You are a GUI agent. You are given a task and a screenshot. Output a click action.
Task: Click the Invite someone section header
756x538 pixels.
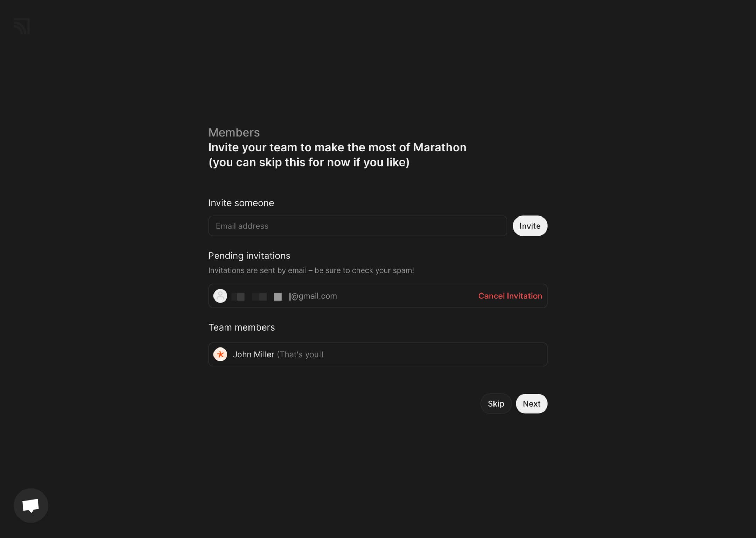point(241,202)
